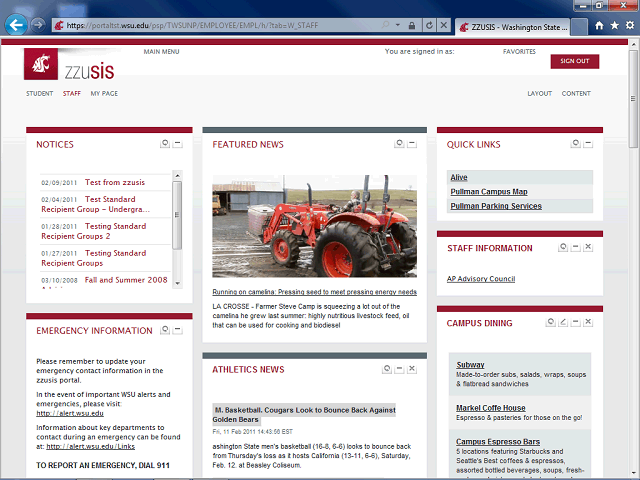Image resolution: width=640 pixels, height=480 pixels.
Task: Remove the Athletics News panel
Action: coord(412,369)
